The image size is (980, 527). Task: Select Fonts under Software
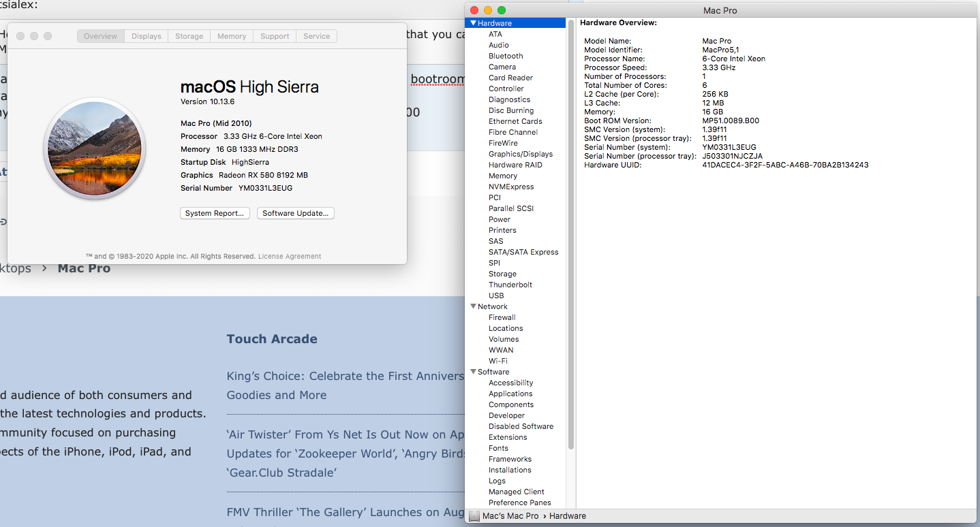(498, 448)
